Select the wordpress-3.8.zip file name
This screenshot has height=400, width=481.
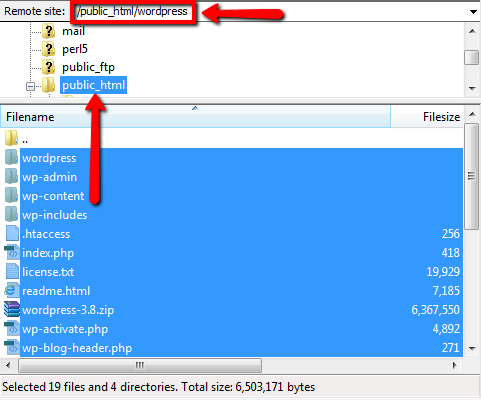coord(68,310)
